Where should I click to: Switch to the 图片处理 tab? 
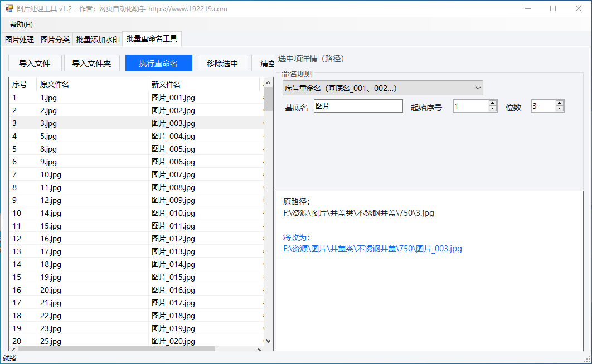click(x=20, y=40)
